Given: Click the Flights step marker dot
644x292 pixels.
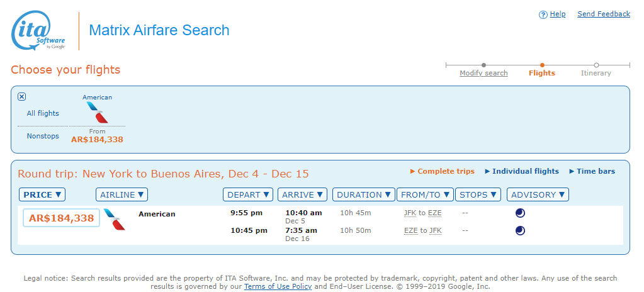Looking at the screenshot, I should tap(542, 65).
